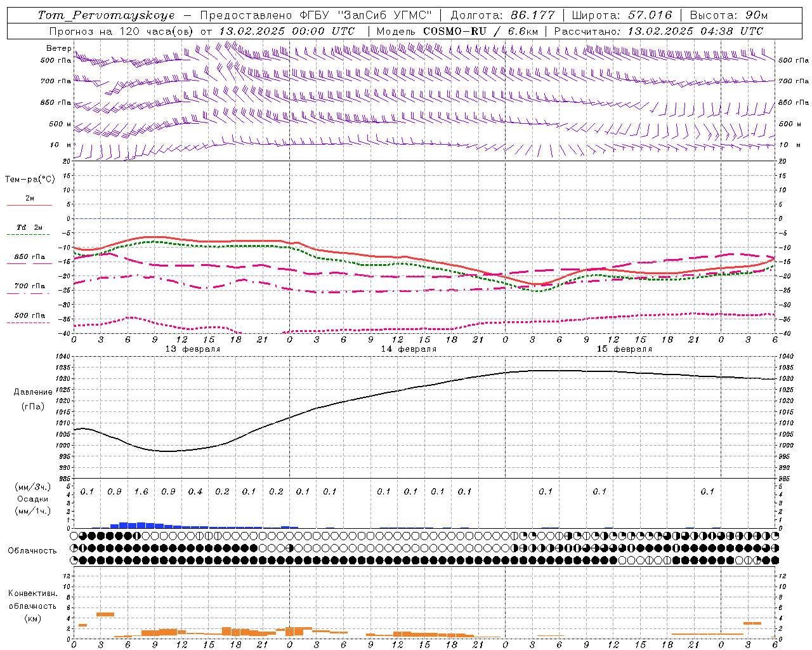This screenshot has width=812, height=650.
Task: Click the Долгота: 86.177 value
Action: click(x=503, y=15)
